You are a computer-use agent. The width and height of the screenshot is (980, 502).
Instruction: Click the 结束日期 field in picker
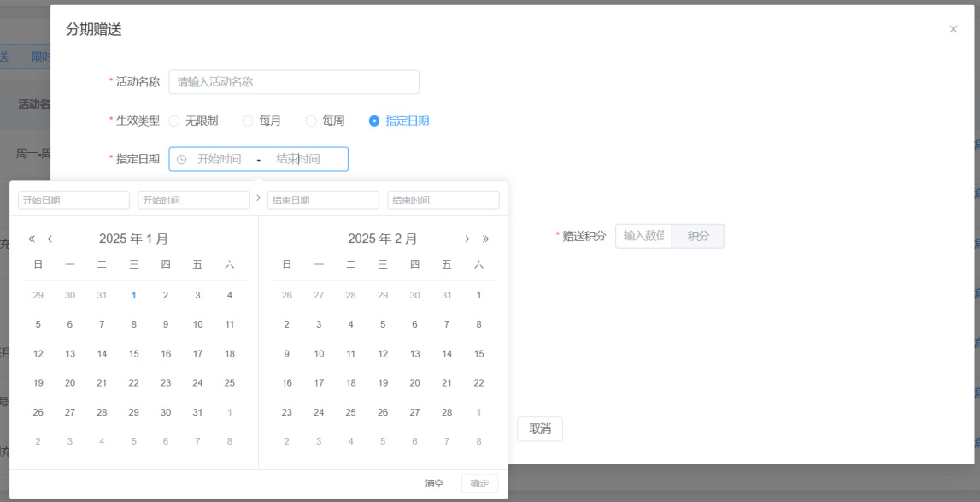coord(323,200)
